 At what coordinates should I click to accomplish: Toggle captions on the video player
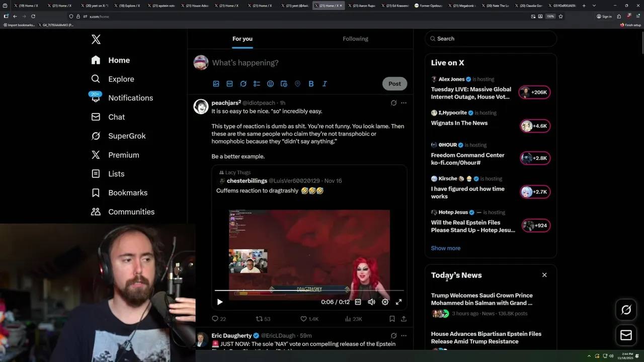point(358,302)
